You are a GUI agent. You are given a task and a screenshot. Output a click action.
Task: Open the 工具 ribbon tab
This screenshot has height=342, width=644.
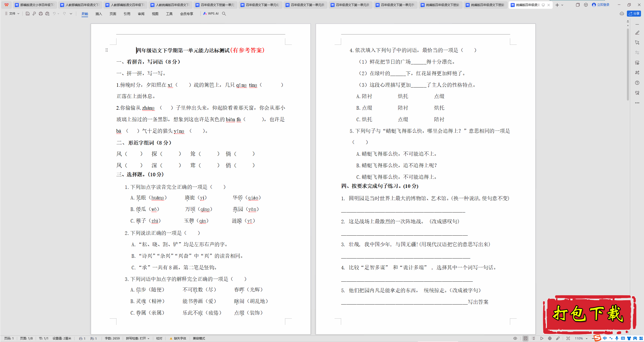(169, 14)
